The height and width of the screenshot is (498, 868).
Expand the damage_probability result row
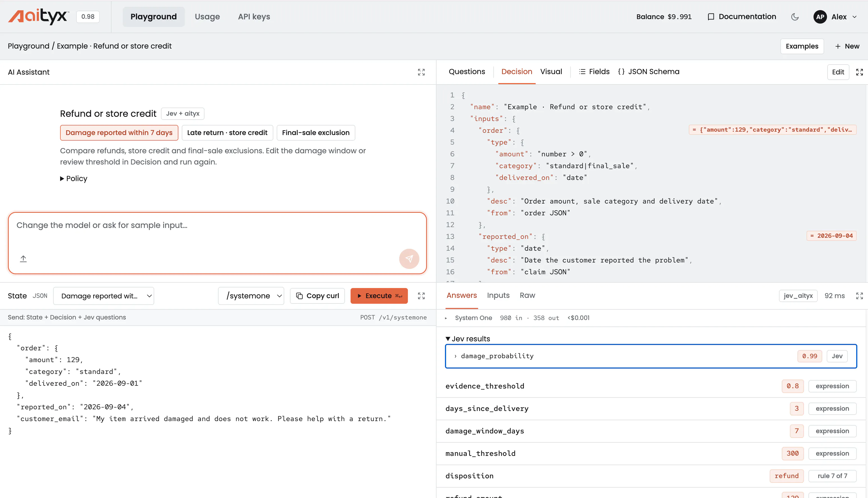(x=651, y=356)
